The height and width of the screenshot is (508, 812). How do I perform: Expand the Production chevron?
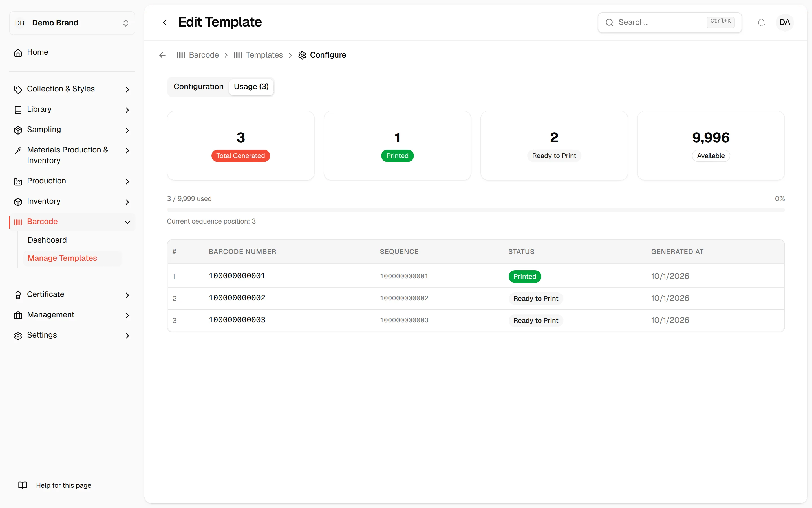click(127, 181)
